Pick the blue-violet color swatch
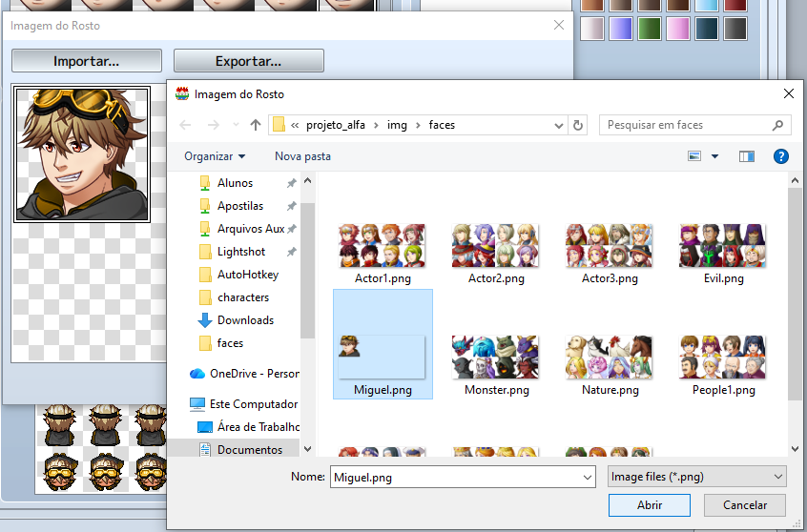Screen dimensions: 807x532 tap(621, 29)
